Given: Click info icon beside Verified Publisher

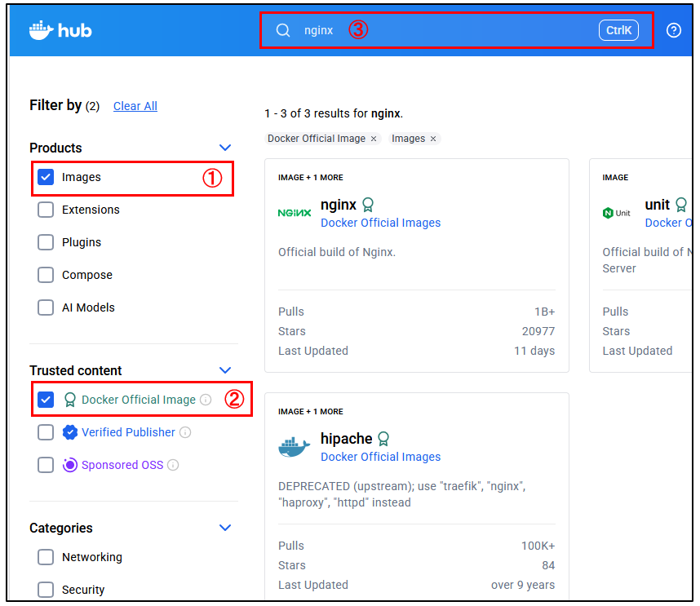Looking at the screenshot, I should tap(185, 432).
